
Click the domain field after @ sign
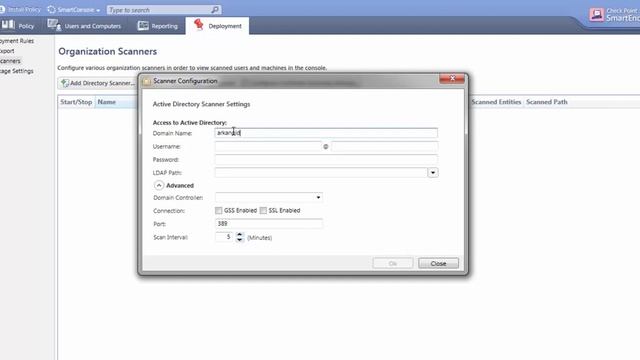(384, 146)
